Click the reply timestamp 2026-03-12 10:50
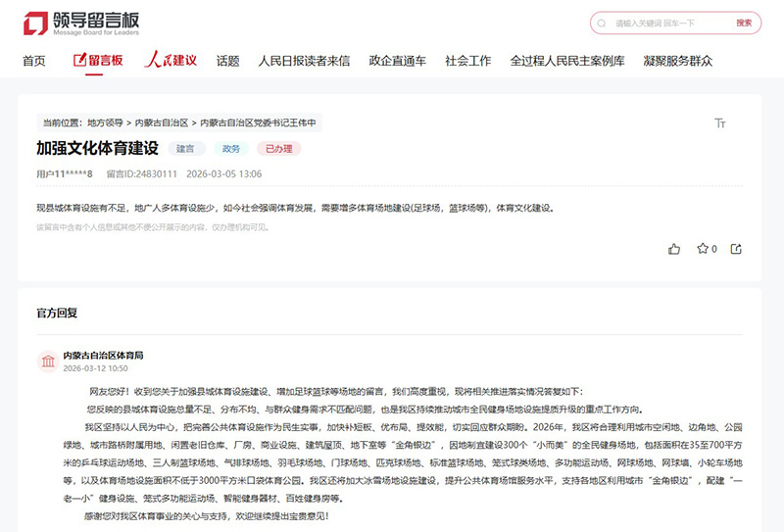 (95, 368)
